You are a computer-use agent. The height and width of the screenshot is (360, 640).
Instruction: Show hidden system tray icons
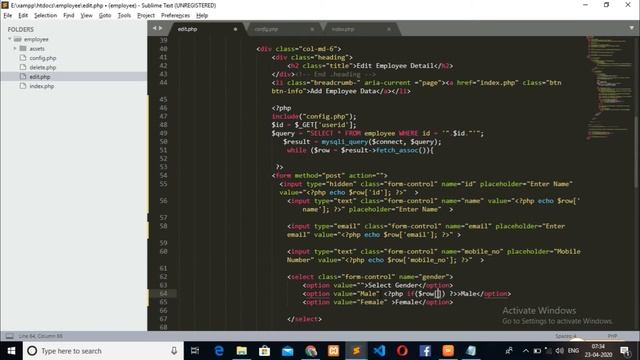click(x=526, y=351)
